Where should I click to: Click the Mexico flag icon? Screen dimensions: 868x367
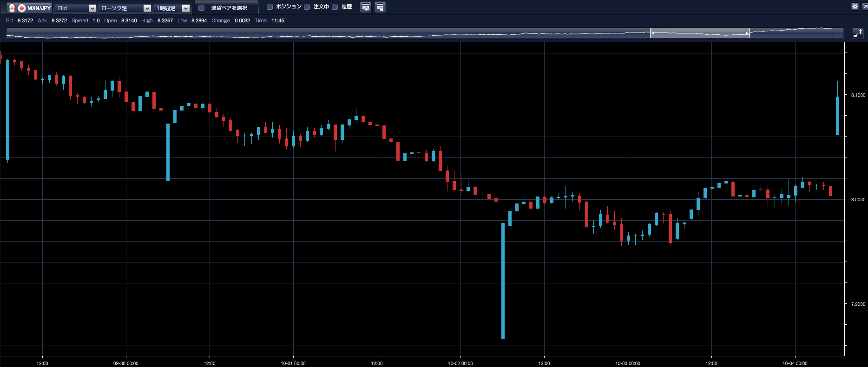[x=12, y=8]
